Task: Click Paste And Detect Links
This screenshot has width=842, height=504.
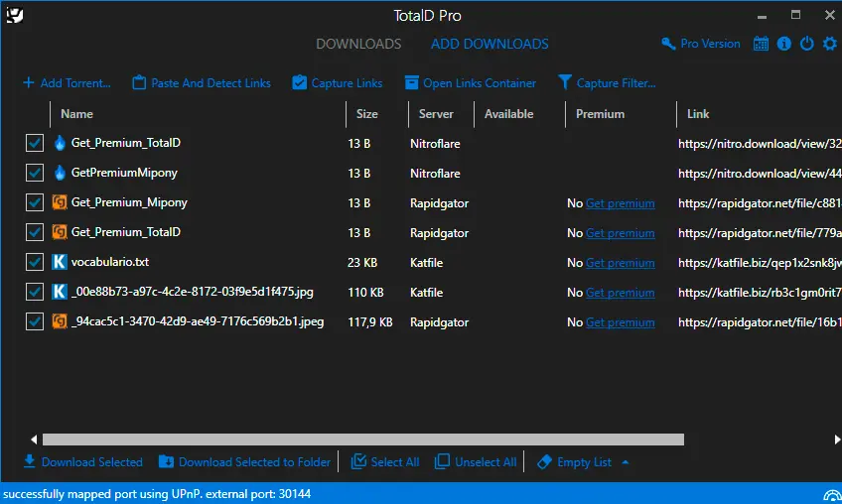Action: (202, 82)
